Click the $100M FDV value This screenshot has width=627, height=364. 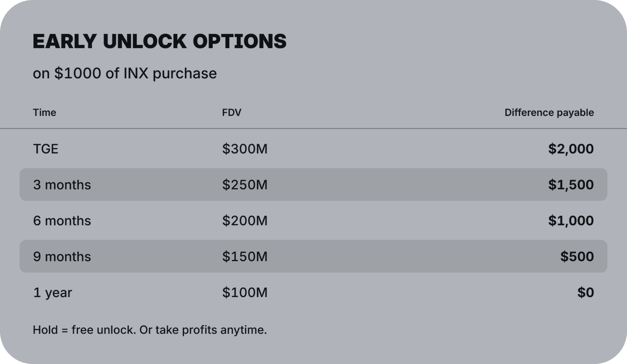point(245,292)
